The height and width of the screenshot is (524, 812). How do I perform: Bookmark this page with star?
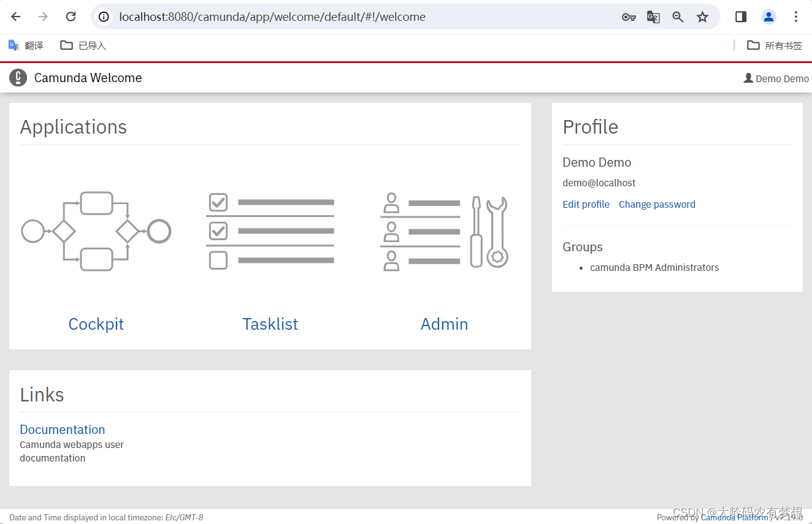pos(703,17)
